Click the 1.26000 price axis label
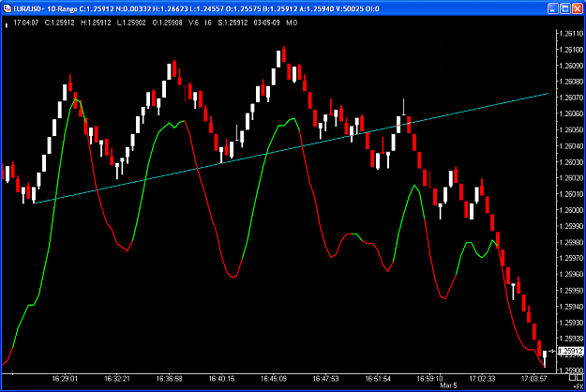This screenshot has height=392, width=586. [570, 210]
